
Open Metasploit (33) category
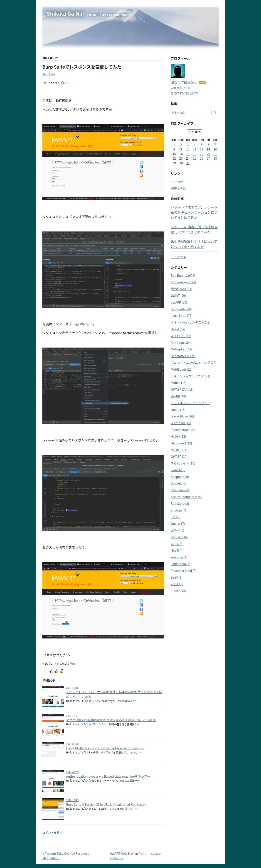tap(181, 350)
